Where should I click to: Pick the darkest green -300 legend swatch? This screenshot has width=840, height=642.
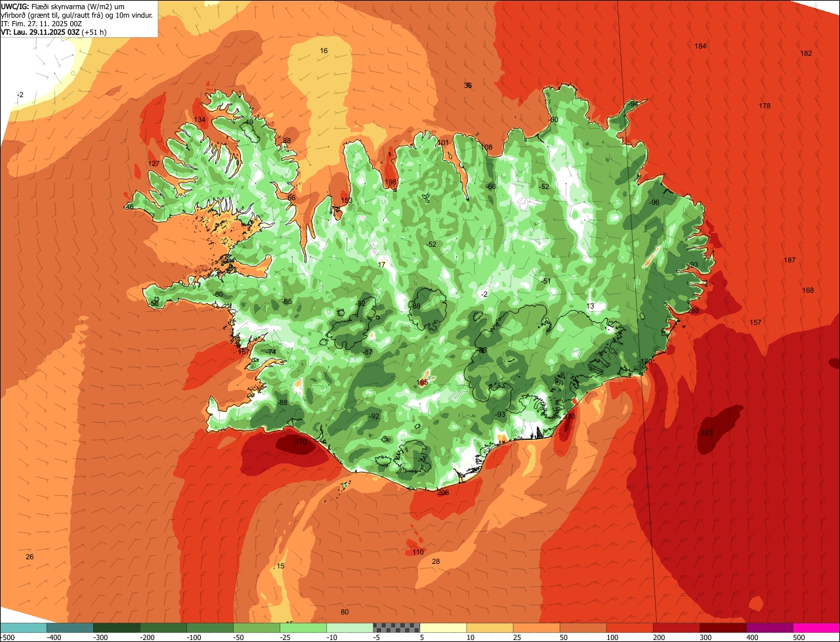click(x=116, y=628)
